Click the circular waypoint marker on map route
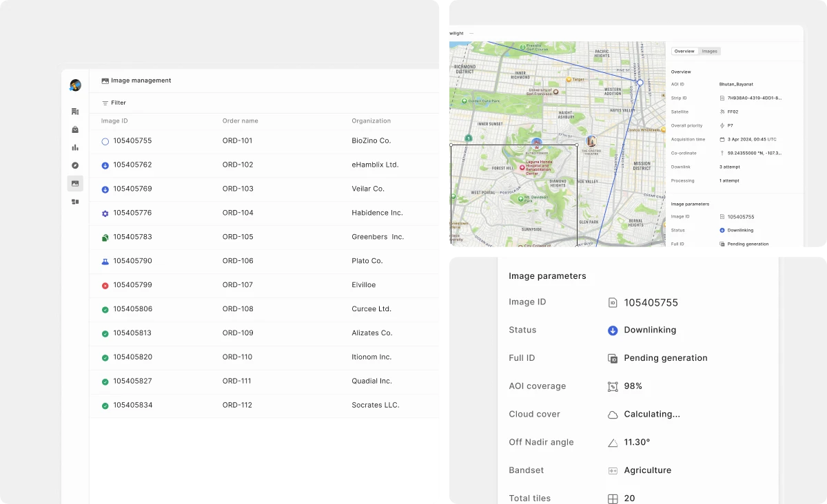This screenshot has height=504, width=827. pyautogui.click(x=640, y=83)
